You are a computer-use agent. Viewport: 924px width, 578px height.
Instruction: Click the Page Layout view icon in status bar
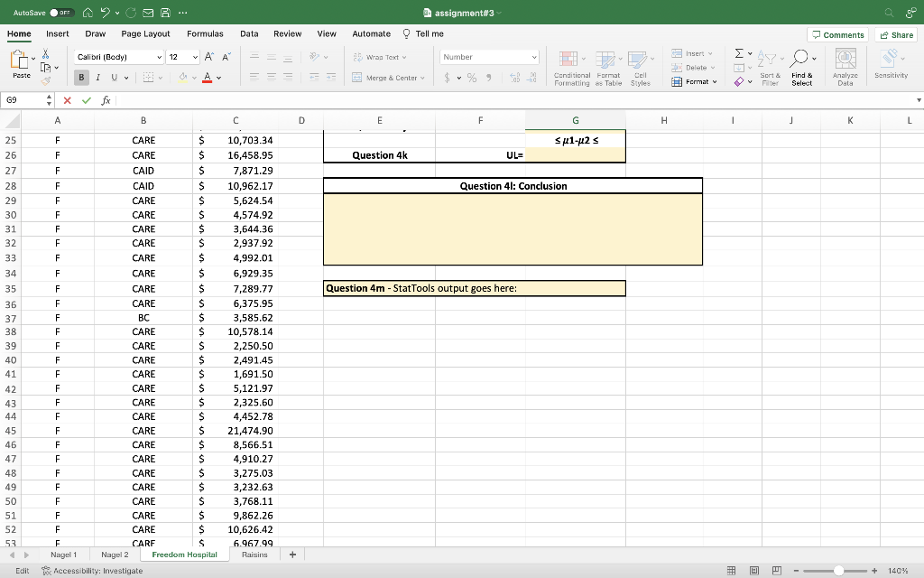point(753,571)
